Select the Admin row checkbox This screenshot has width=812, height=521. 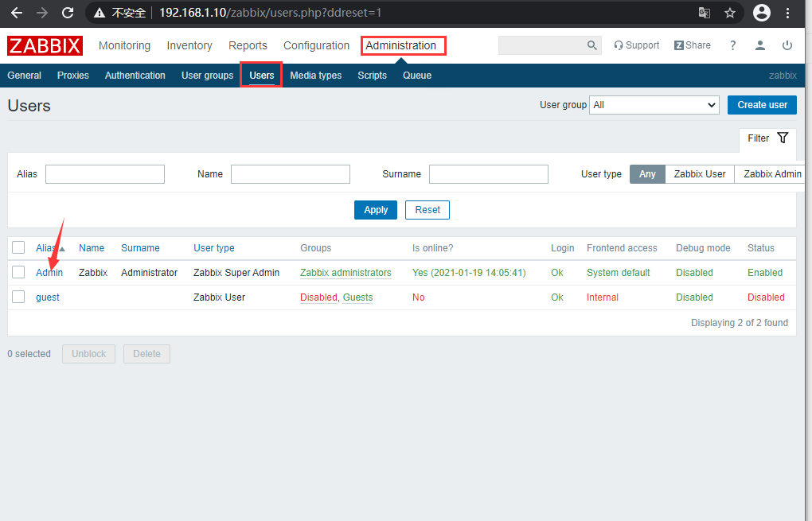click(x=18, y=272)
